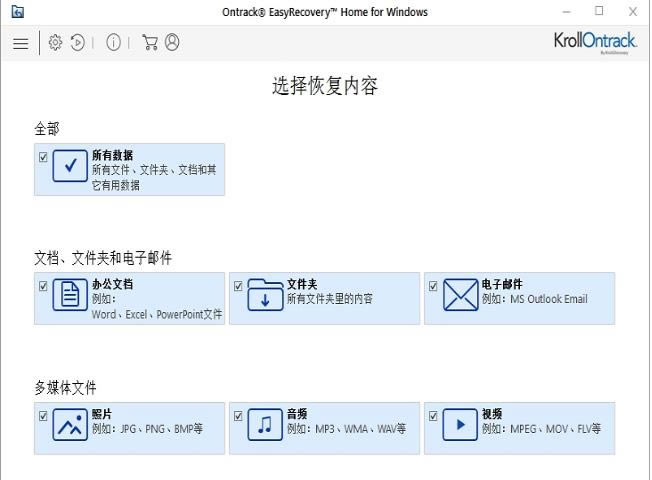Viewport: 652px width, 480px height.
Task: Toggle the 所有数据 checkbox
Action: click(43, 157)
